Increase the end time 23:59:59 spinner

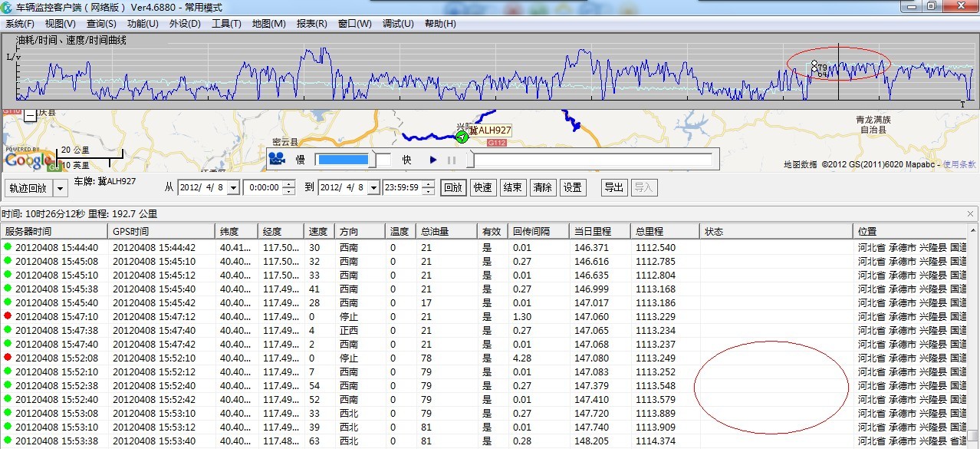(429, 184)
